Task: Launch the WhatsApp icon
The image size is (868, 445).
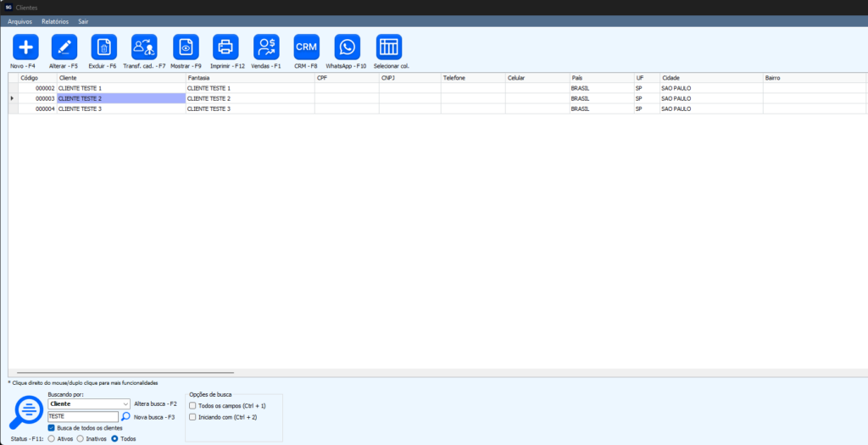Action: pos(347,47)
